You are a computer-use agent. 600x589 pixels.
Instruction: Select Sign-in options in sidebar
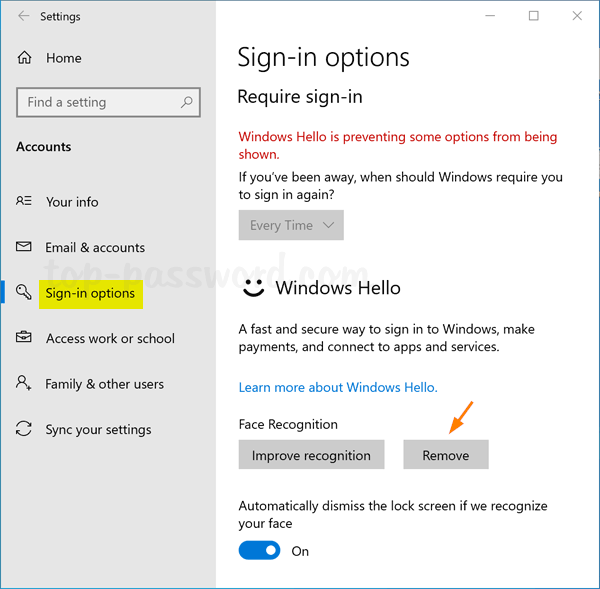(x=90, y=293)
